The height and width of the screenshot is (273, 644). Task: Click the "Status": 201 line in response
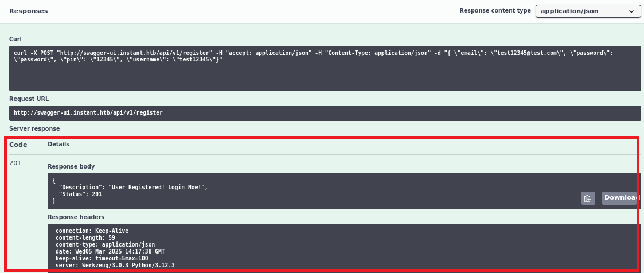point(80,194)
